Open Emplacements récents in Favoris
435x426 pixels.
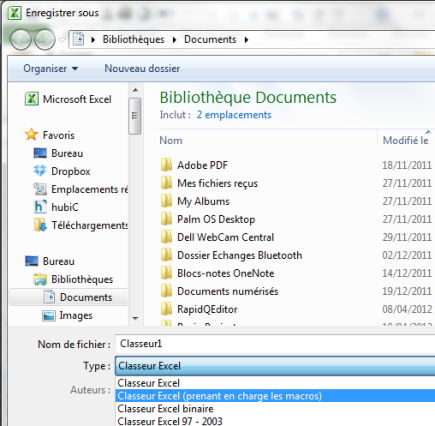89,189
